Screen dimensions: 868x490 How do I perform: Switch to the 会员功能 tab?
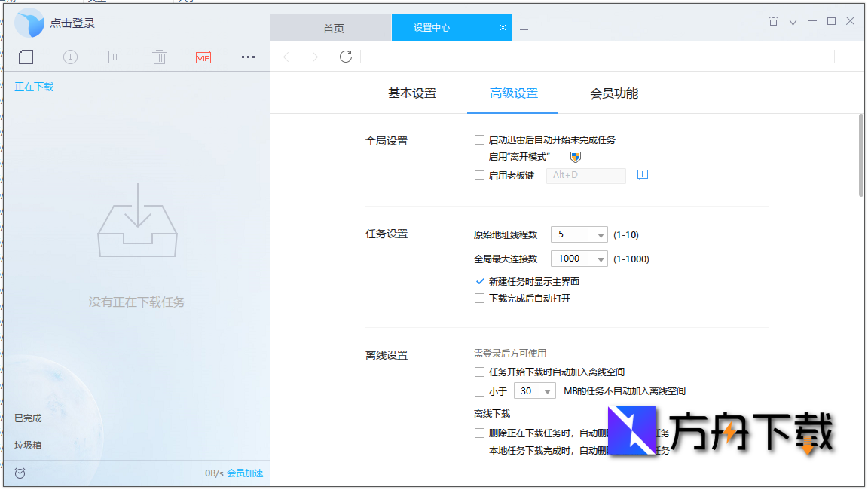tap(613, 92)
